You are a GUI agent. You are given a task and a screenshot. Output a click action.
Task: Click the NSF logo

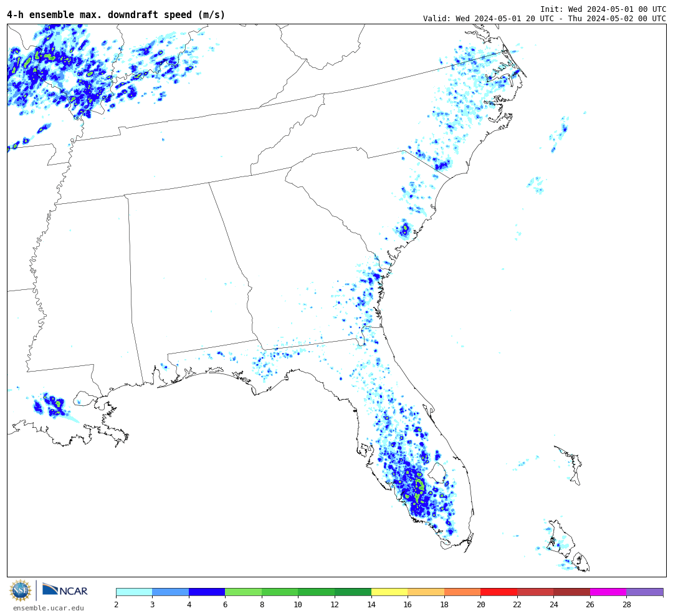point(21,590)
